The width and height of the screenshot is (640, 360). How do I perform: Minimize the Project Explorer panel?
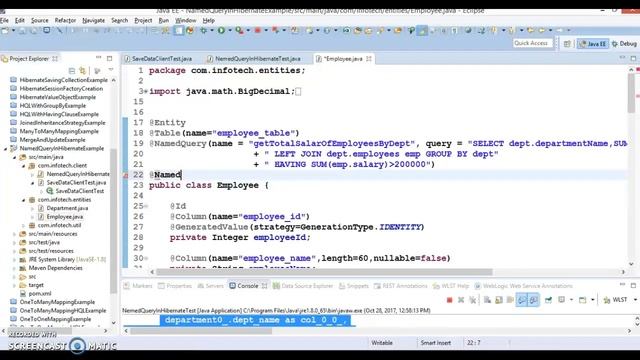click(x=99, y=58)
